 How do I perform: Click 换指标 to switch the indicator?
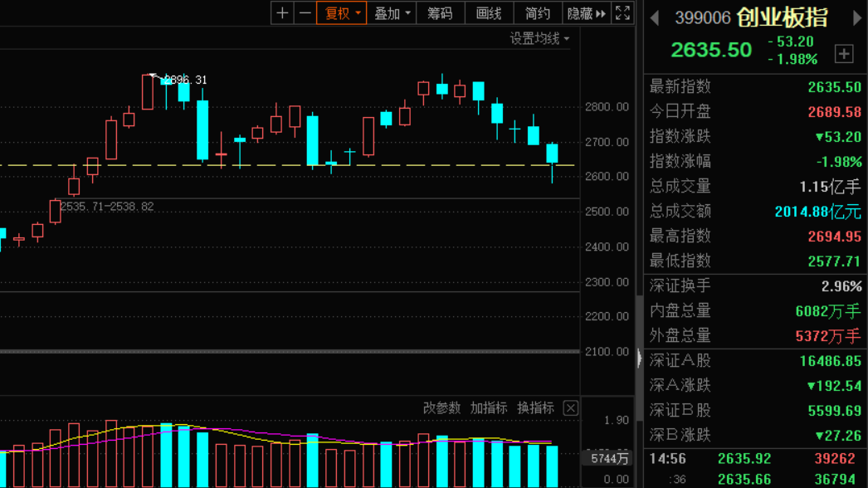[535, 408]
